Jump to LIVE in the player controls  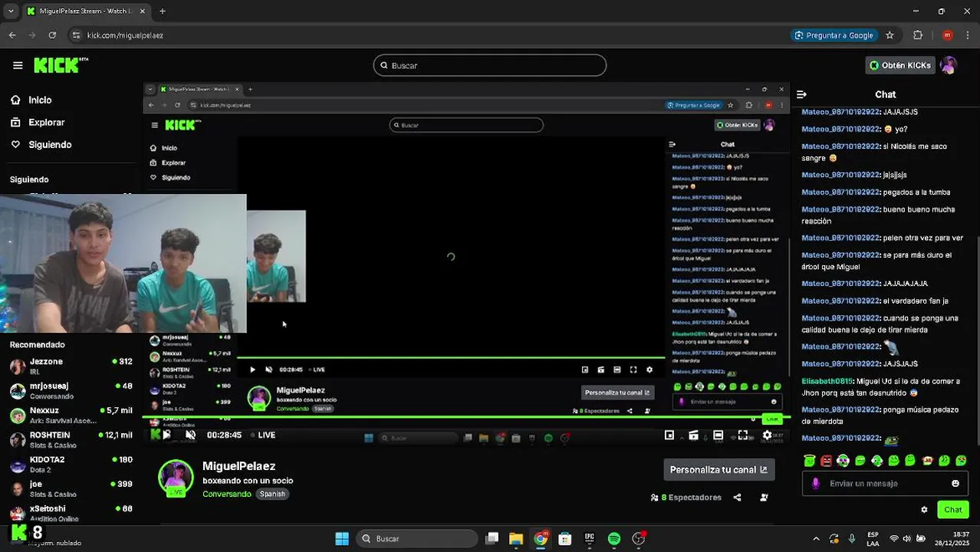[x=262, y=435]
